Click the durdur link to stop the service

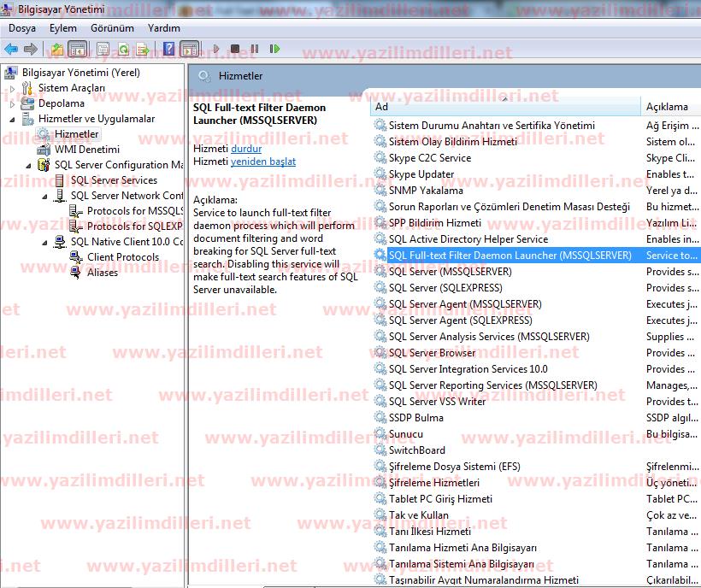tap(246, 149)
